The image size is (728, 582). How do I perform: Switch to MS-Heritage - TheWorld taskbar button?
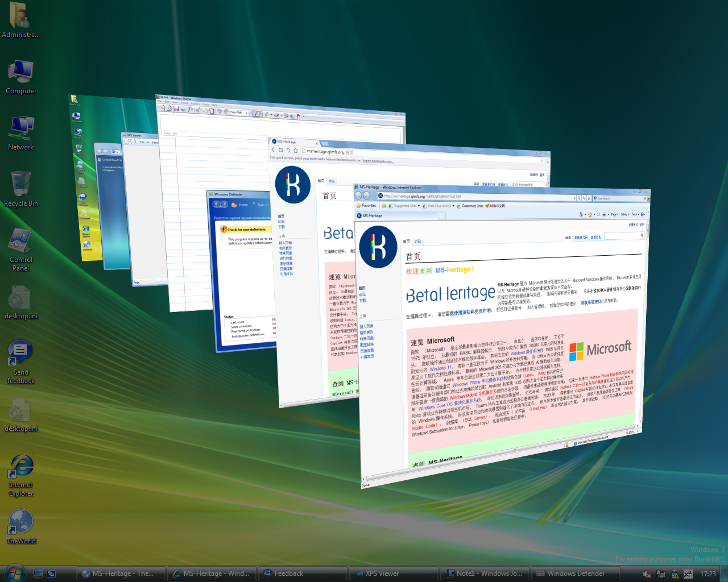121,573
